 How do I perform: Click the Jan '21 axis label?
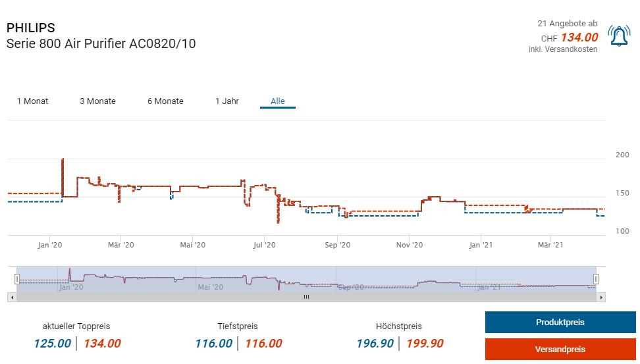point(481,245)
